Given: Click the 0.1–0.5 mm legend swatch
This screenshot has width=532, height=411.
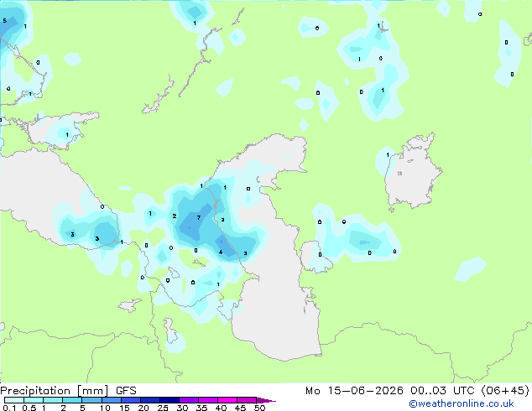Looking at the screenshot, I should coord(14,400).
